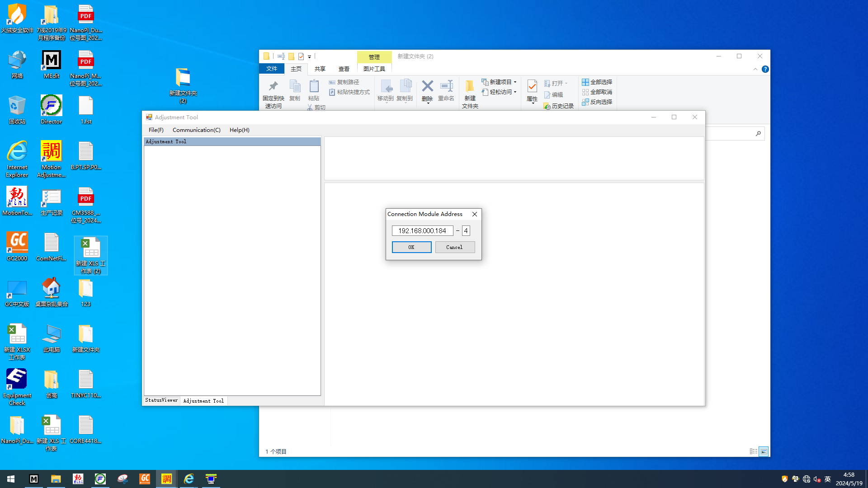The height and width of the screenshot is (488, 868).
Task: Expand the Explorer ribbon chevron
Action: pos(755,69)
